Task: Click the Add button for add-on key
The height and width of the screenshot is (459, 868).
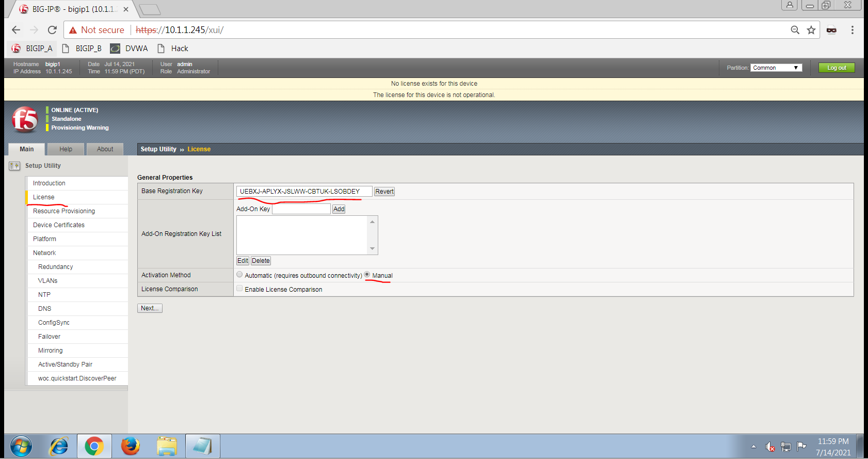Action: click(x=339, y=209)
